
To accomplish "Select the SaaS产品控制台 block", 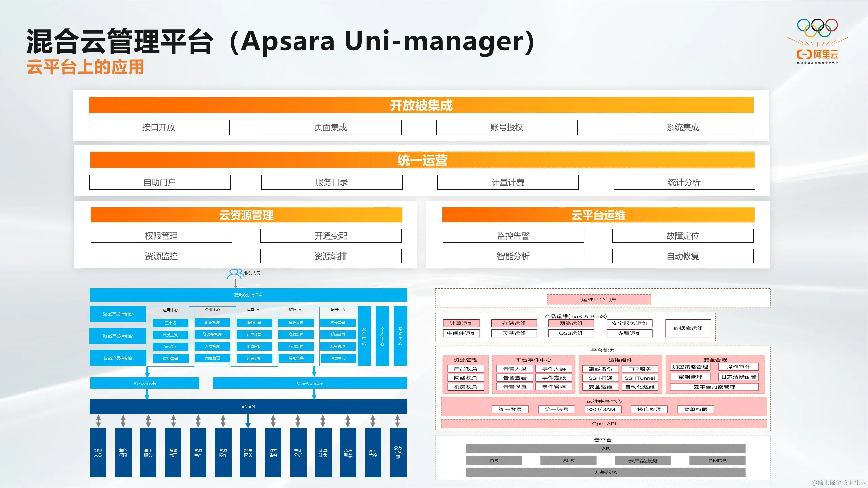I will 118,314.
